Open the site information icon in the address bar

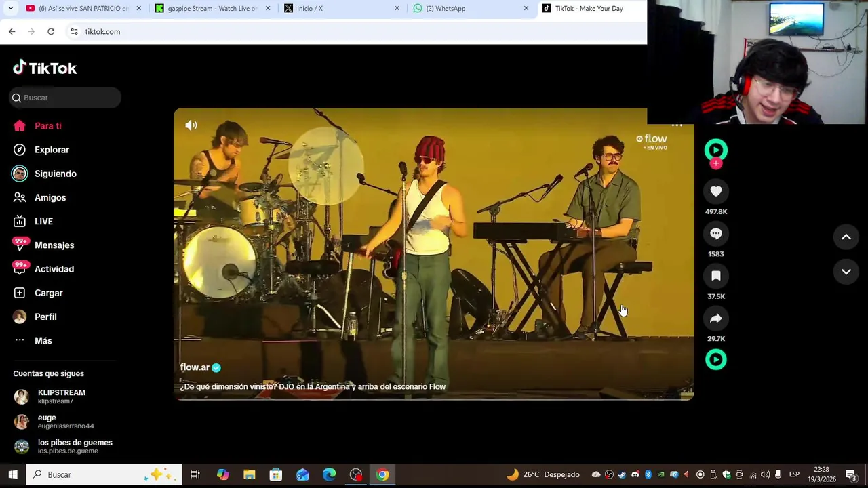(74, 31)
